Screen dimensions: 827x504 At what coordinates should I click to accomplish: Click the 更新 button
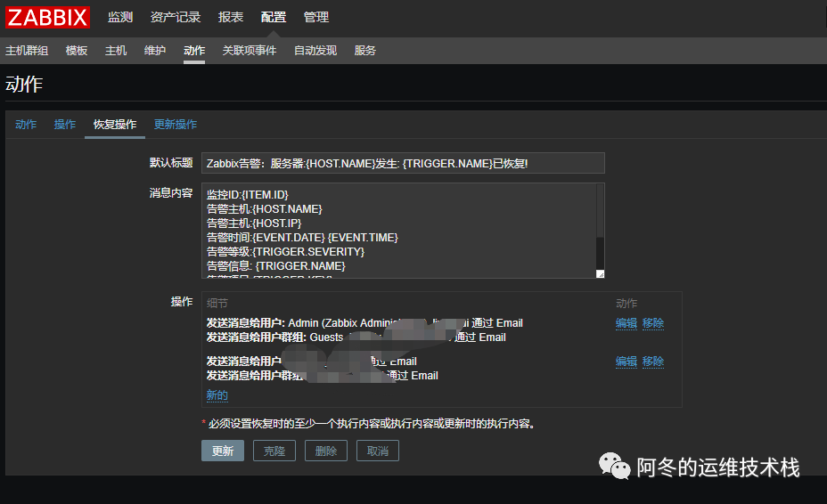click(x=223, y=451)
